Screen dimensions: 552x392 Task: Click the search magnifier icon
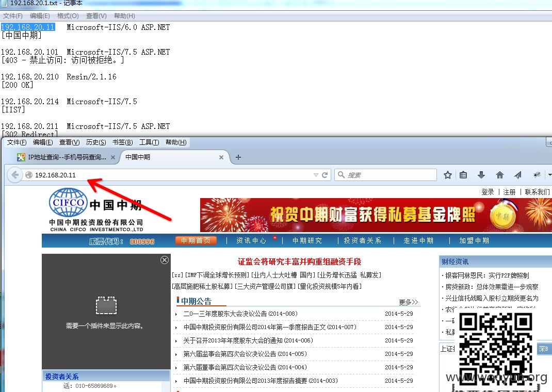(341, 174)
